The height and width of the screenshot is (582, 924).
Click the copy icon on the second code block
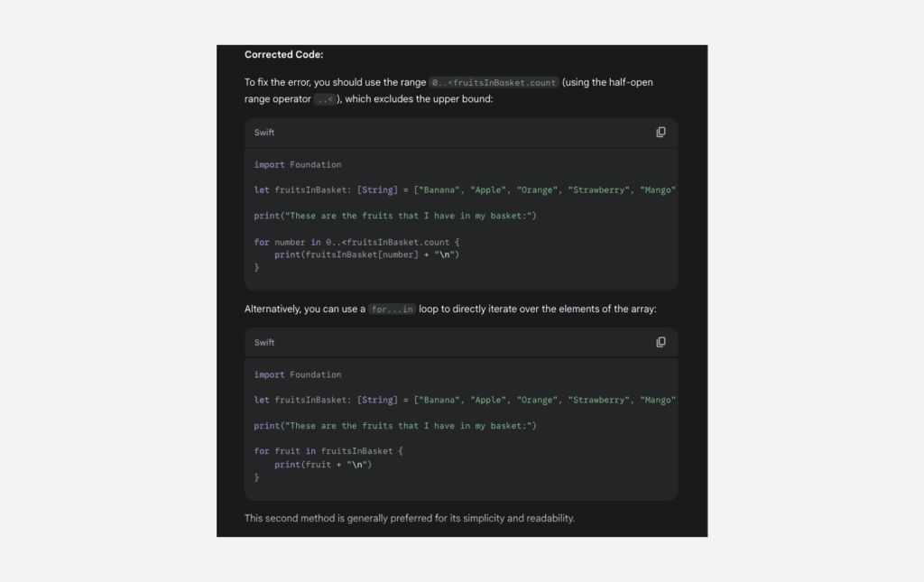pos(661,342)
